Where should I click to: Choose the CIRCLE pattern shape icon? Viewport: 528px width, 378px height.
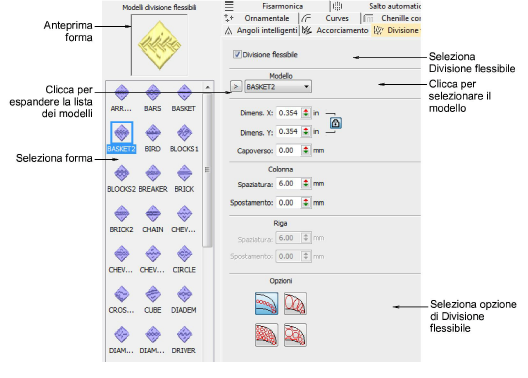tap(185, 253)
